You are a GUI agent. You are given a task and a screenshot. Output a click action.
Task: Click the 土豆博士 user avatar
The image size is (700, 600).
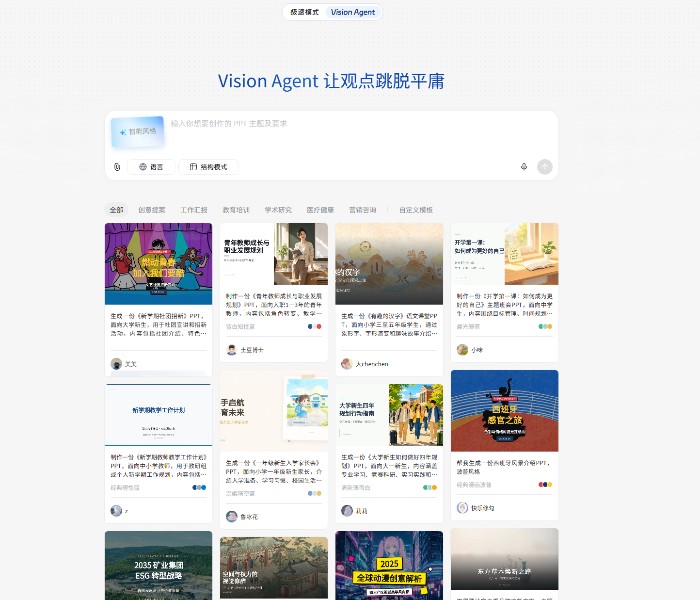(232, 350)
